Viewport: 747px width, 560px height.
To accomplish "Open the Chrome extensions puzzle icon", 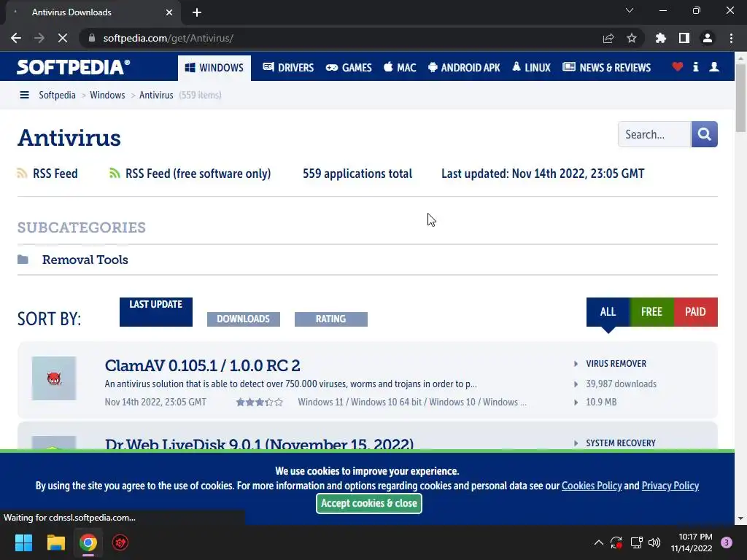I will click(x=661, y=38).
